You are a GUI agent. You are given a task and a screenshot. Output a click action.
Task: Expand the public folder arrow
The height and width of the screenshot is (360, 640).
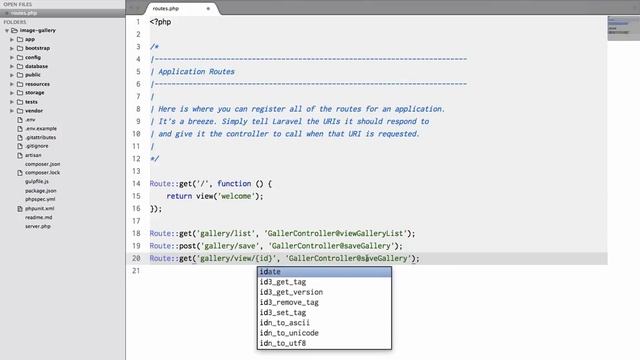12,75
